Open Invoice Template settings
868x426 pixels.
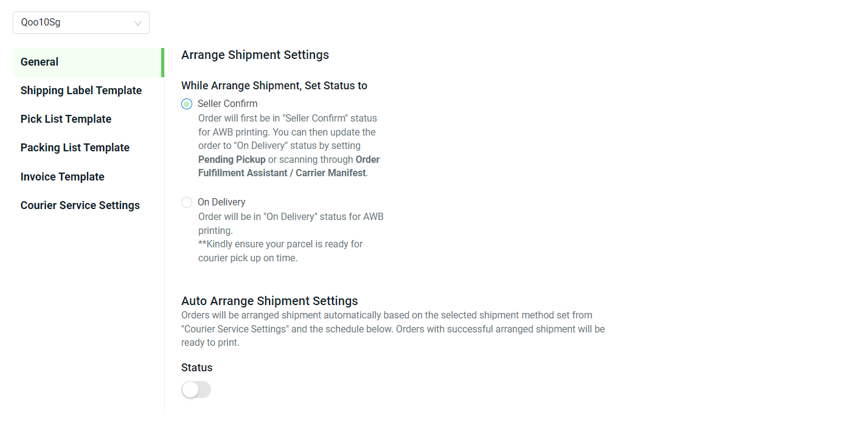click(x=62, y=177)
